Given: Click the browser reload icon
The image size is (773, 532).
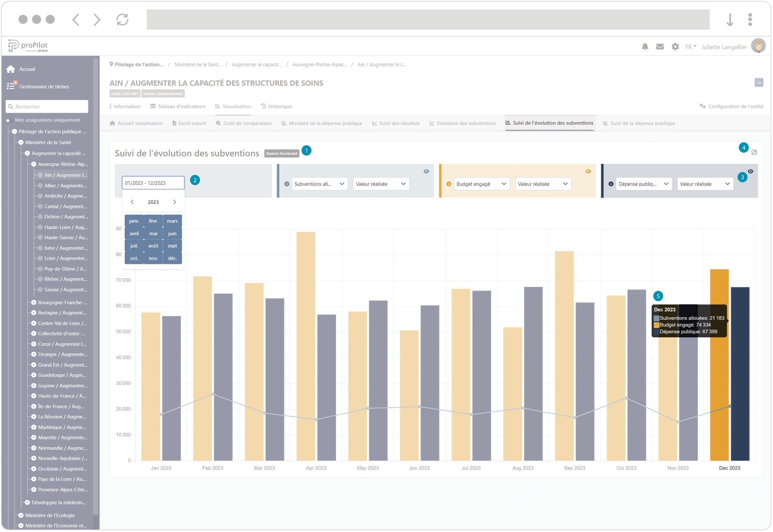Looking at the screenshot, I should point(122,19).
